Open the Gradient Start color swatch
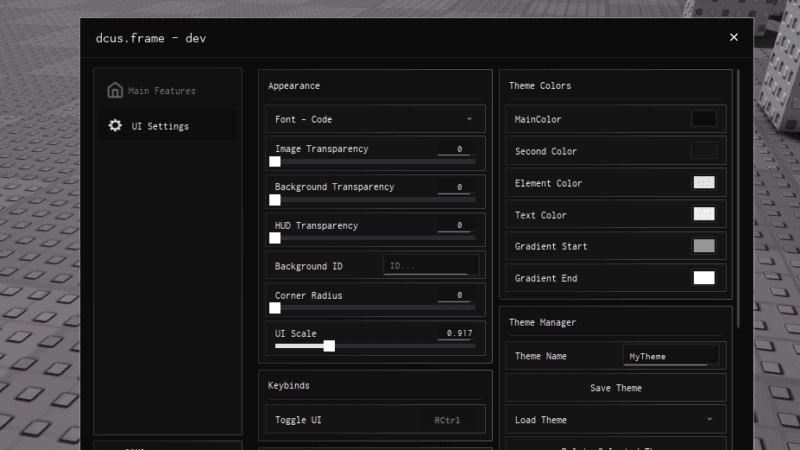The width and height of the screenshot is (800, 450). click(x=704, y=246)
